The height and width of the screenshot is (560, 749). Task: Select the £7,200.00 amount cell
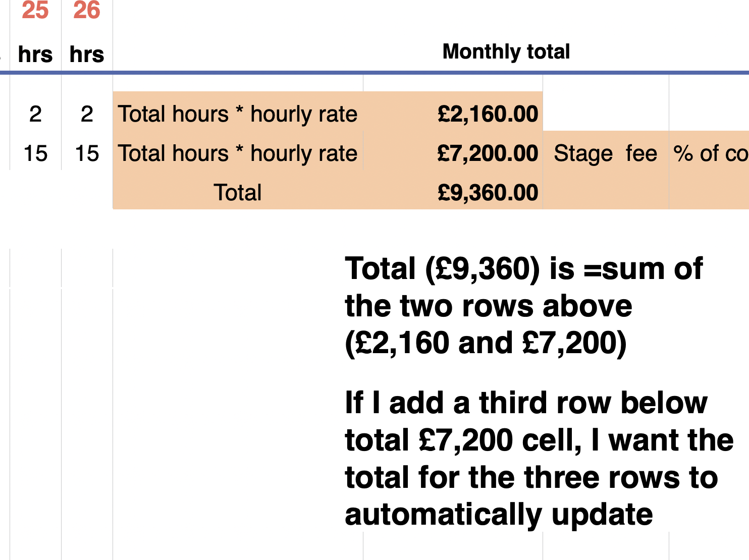pos(487,153)
